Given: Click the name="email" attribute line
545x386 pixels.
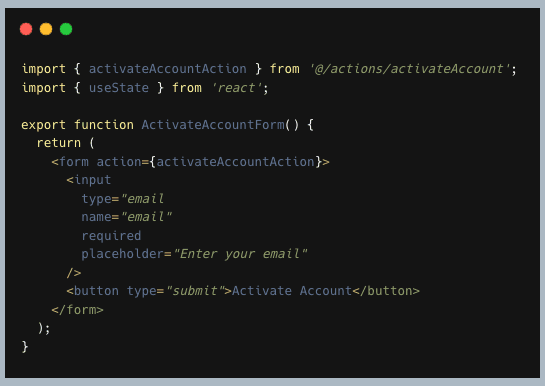Looking at the screenshot, I should tap(127, 217).
